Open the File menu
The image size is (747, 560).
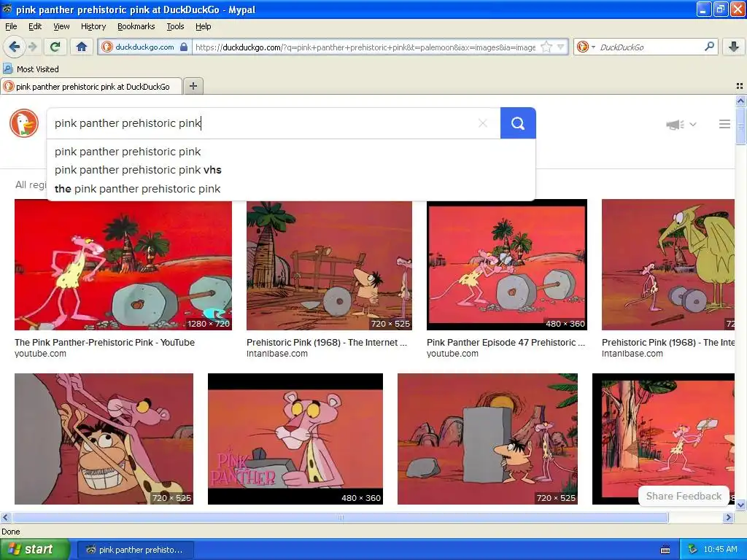(11, 26)
